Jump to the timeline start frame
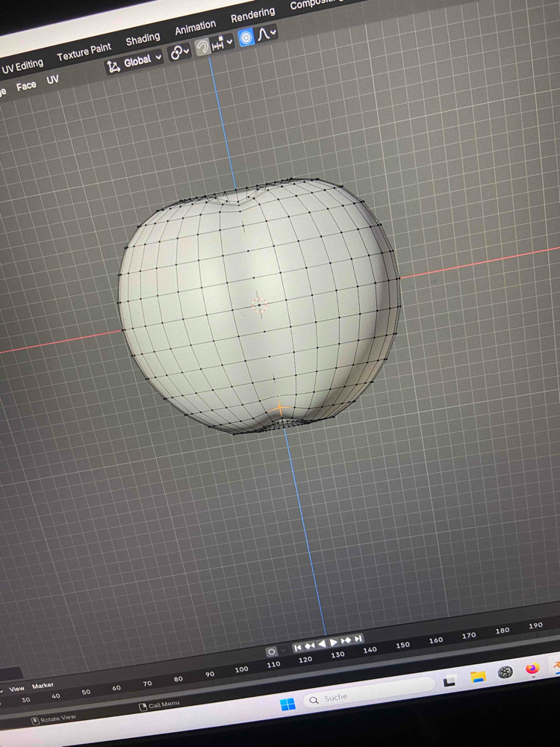Screen dimensions: 560x747 coord(298,647)
